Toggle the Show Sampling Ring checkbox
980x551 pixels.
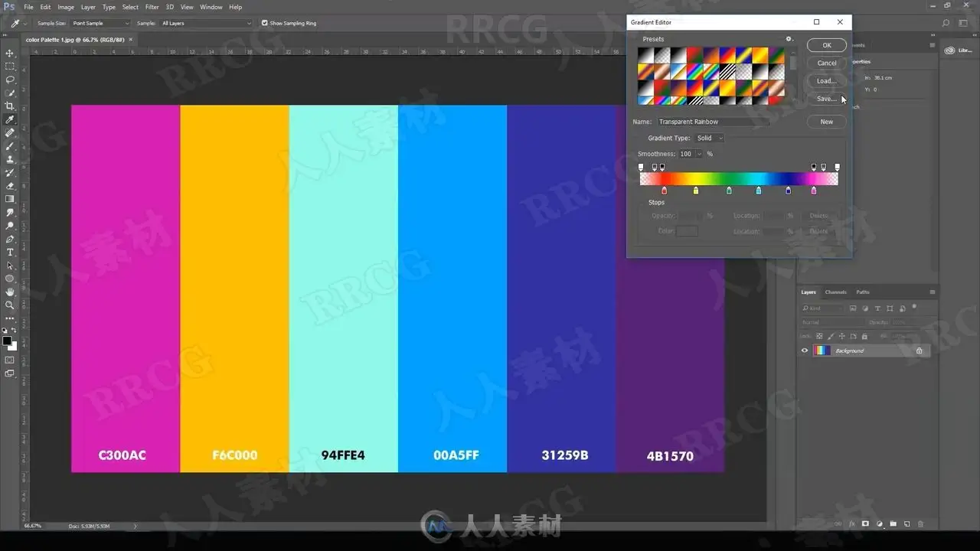point(265,23)
